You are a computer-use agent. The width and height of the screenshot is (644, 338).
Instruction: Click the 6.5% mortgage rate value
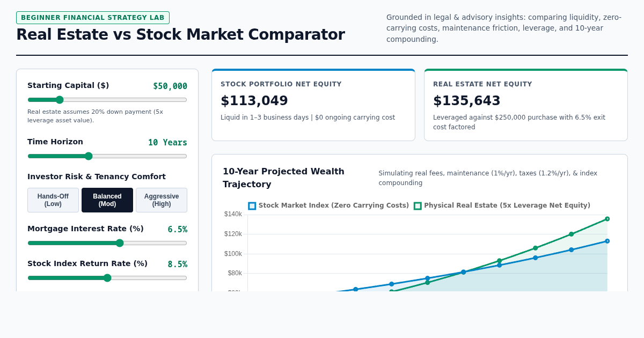pos(178,230)
